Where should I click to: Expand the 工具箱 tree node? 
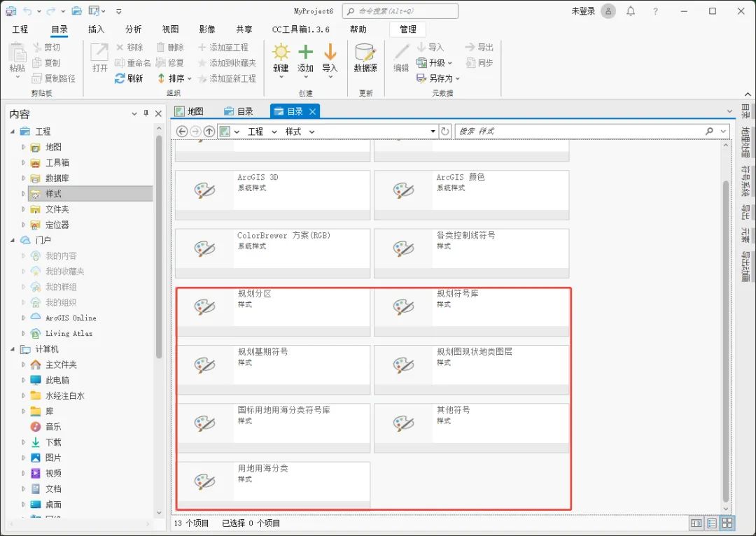(23, 162)
